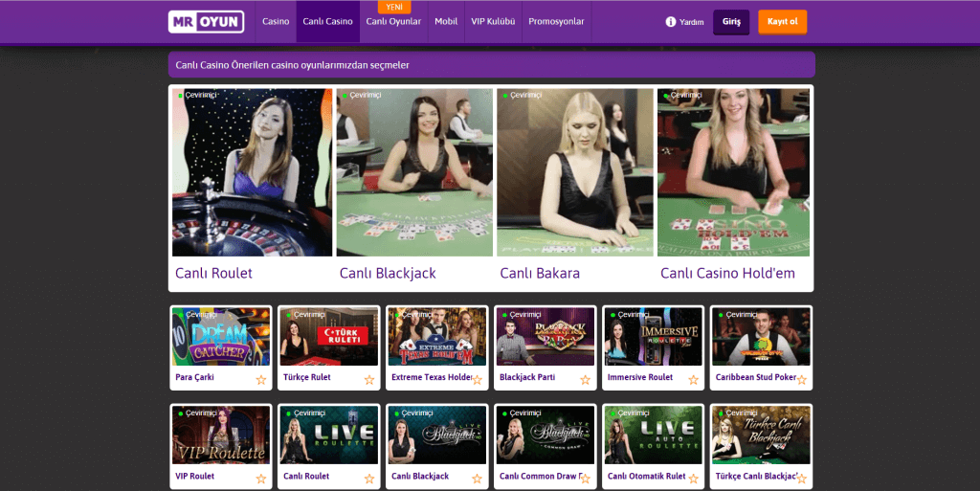This screenshot has height=491, width=980.
Task: Click the orange Kayıt ol button
Action: click(x=782, y=22)
